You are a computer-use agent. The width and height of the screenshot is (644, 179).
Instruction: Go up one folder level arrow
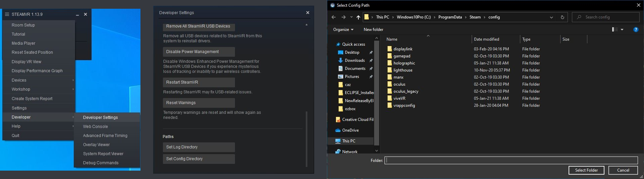tap(358, 17)
